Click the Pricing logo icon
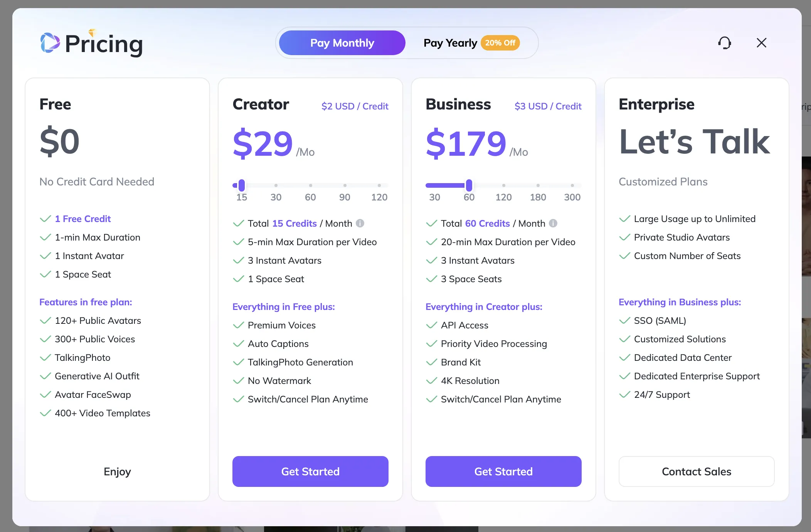The height and width of the screenshot is (532, 811). tap(50, 43)
